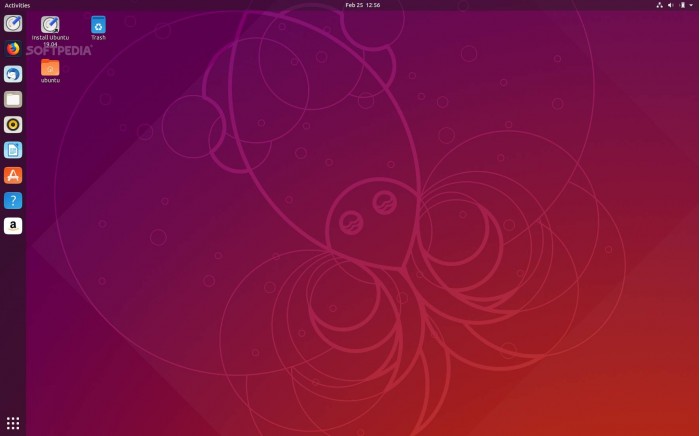
Task: Open the Activities overview
Action: click(x=17, y=5)
